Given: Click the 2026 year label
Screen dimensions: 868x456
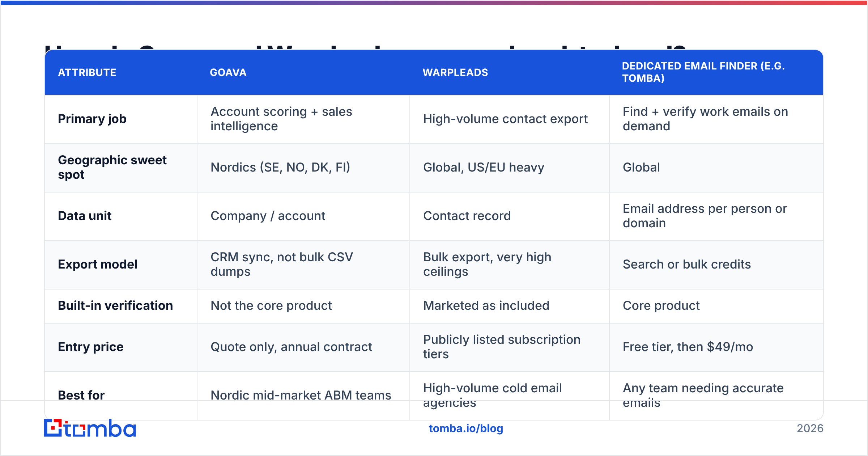Looking at the screenshot, I should click(x=810, y=428).
